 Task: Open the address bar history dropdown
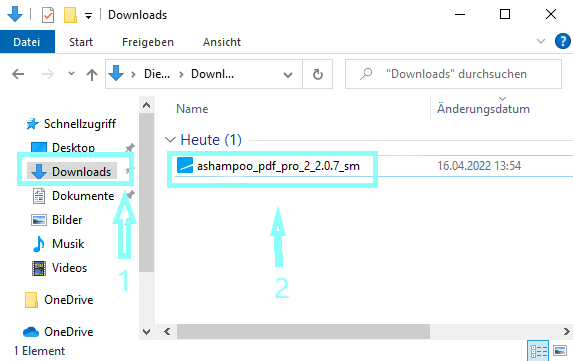pos(288,75)
